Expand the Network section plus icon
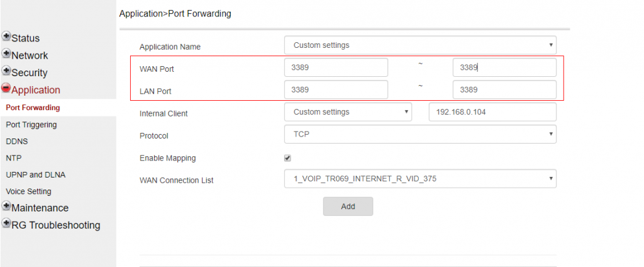Screen dimensions: 644x267 point(6,54)
